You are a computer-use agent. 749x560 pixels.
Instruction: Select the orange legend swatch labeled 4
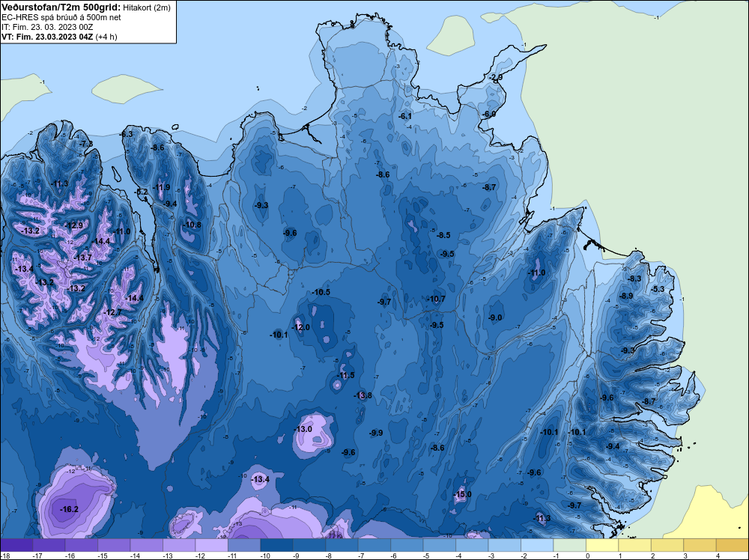(x=733, y=545)
